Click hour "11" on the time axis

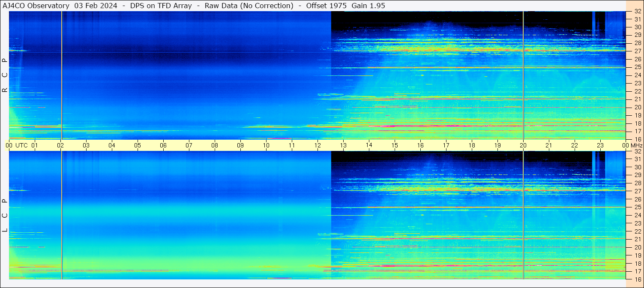(292, 145)
